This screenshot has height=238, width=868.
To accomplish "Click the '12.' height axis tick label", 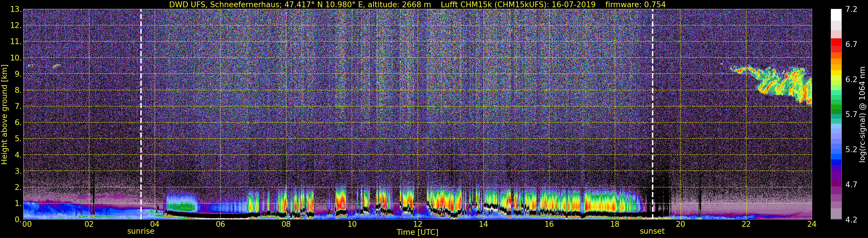I will (x=16, y=25).
